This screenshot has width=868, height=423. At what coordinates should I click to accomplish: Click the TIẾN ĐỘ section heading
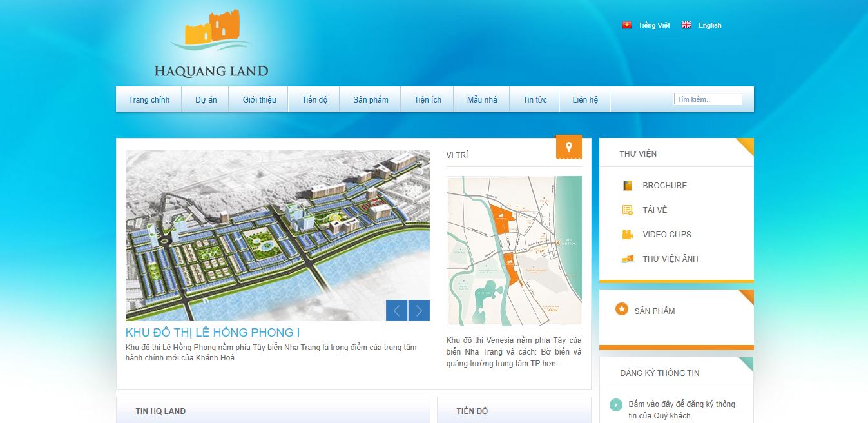point(472,411)
